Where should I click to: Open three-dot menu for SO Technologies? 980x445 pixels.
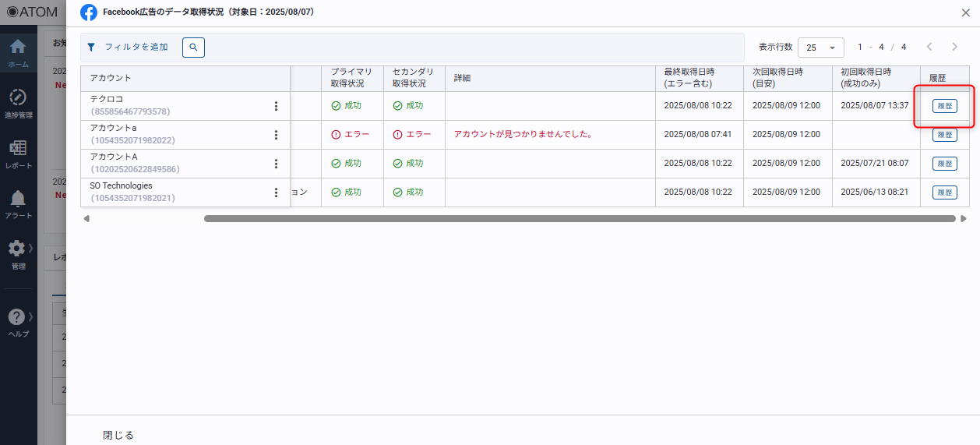point(276,192)
